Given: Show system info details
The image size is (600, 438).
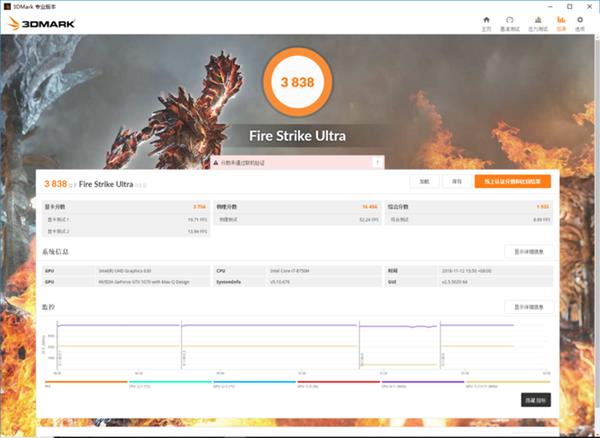Looking at the screenshot, I should (x=527, y=252).
